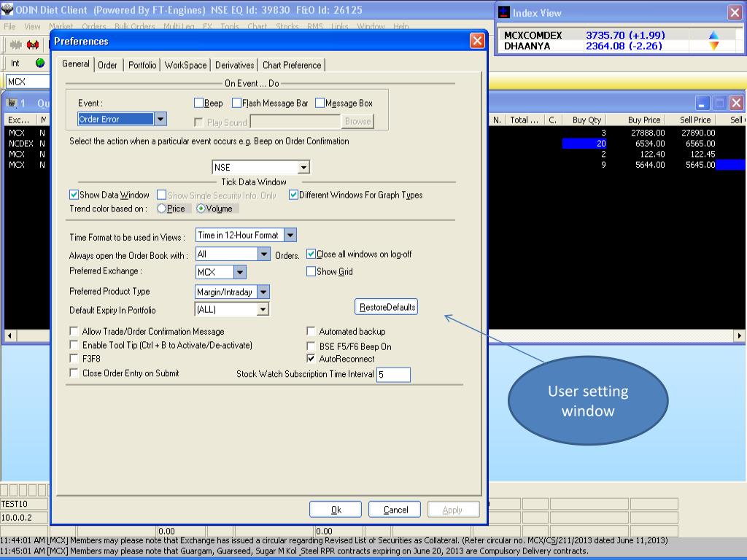Click the blue up arrow beside MCXCOMDEX
The width and height of the screenshot is (747, 560).
pos(713,35)
